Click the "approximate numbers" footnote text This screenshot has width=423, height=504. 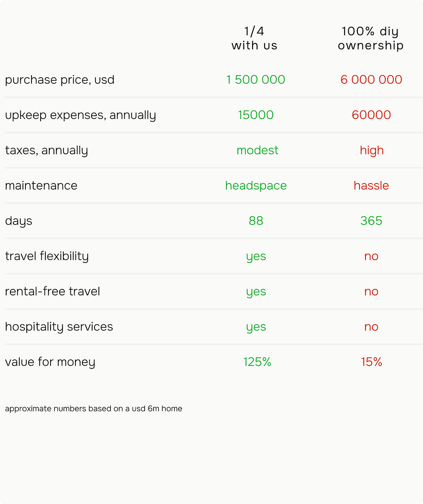pyautogui.click(x=93, y=409)
